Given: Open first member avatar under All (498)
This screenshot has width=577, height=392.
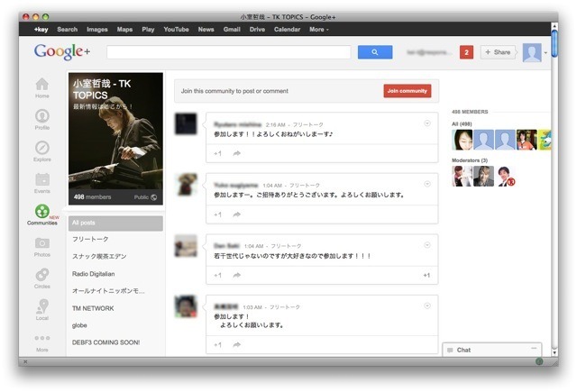Looking at the screenshot, I should point(462,140).
